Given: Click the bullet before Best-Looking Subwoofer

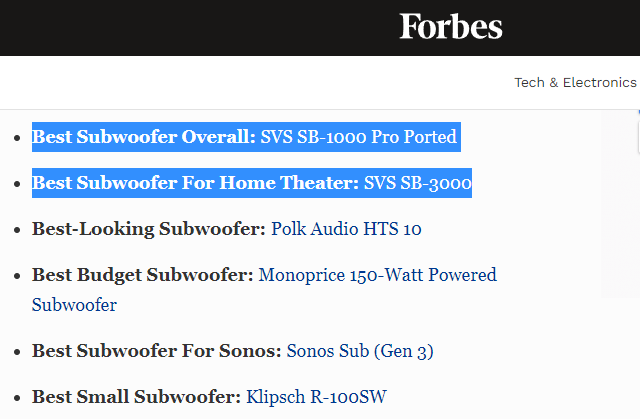Looking at the screenshot, I should click(x=15, y=230).
